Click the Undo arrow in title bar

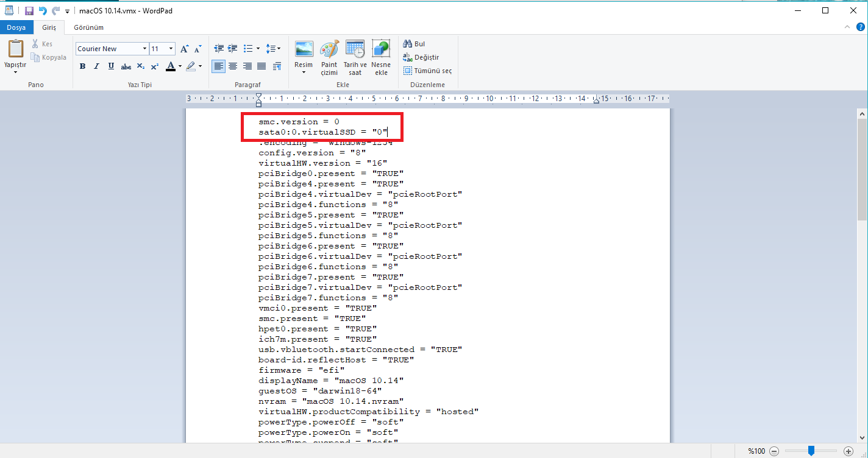(43, 11)
